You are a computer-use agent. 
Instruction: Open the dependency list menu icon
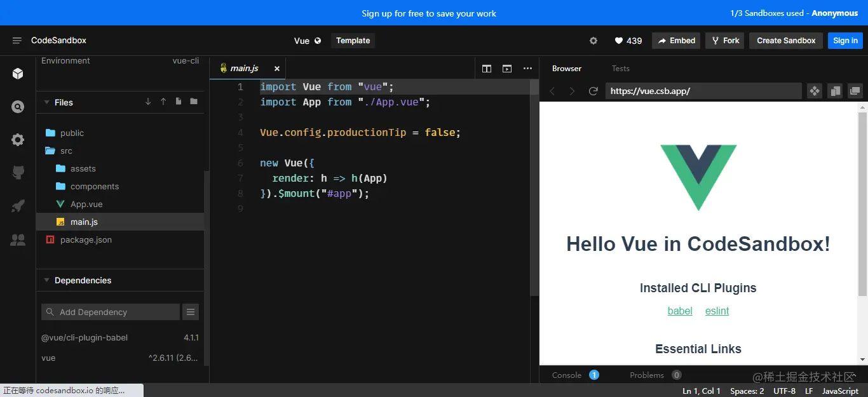(x=191, y=312)
